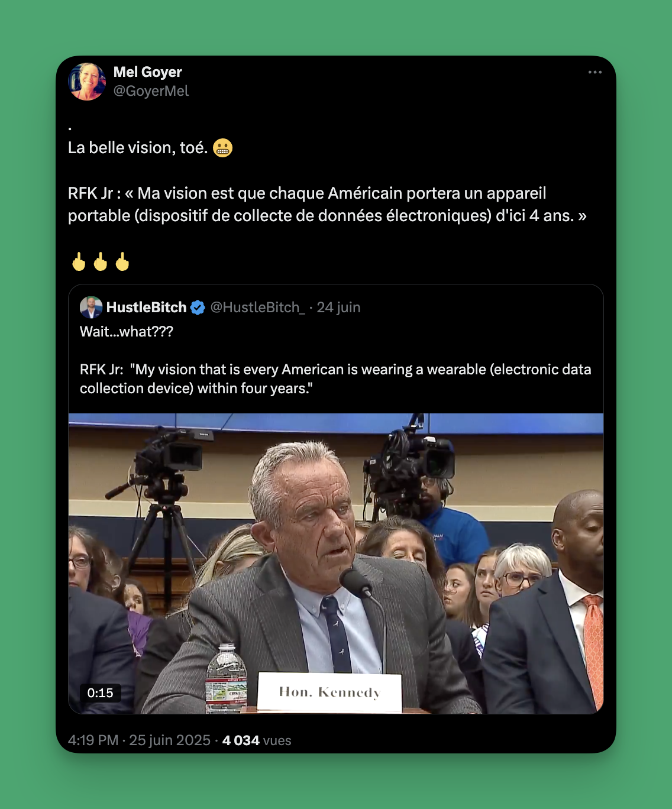Image resolution: width=672 pixels, height=809 pixels.
Task: Open the quoted tweet's Wait...what??? text
Action: click(127, 332)
